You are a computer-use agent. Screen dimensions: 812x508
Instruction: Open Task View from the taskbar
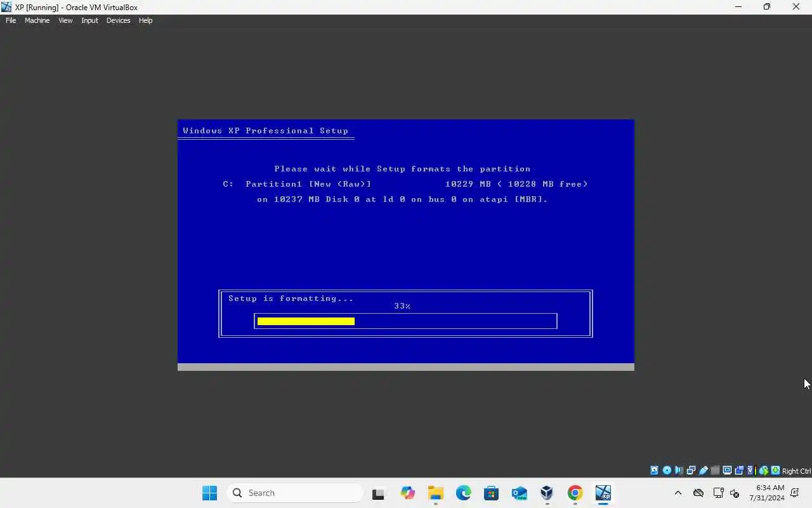(x=379, y=493)
